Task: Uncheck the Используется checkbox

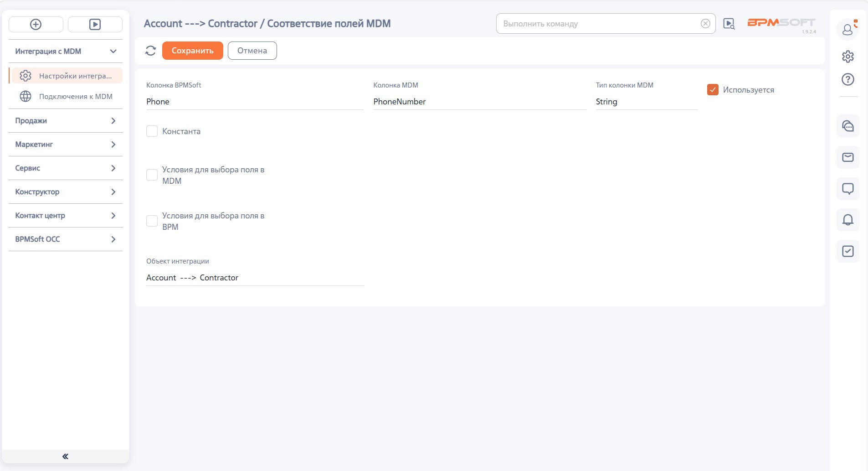Action: [x=713, y=90]
